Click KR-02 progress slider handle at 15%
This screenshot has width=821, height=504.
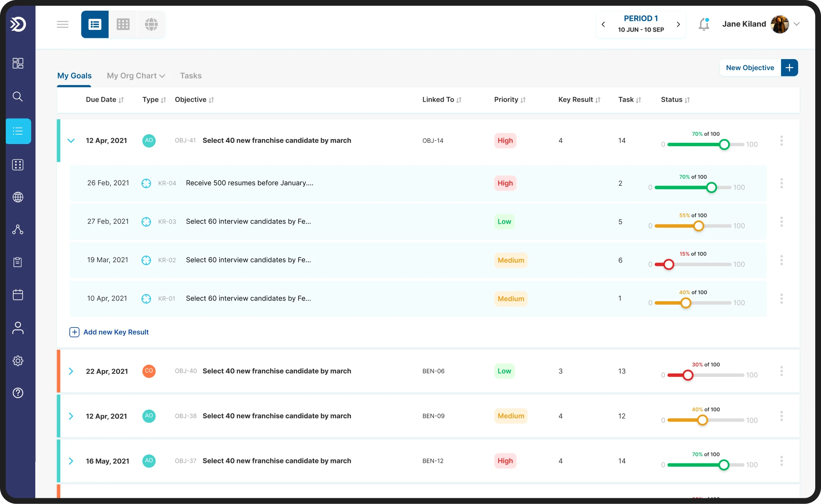point(669,264)
